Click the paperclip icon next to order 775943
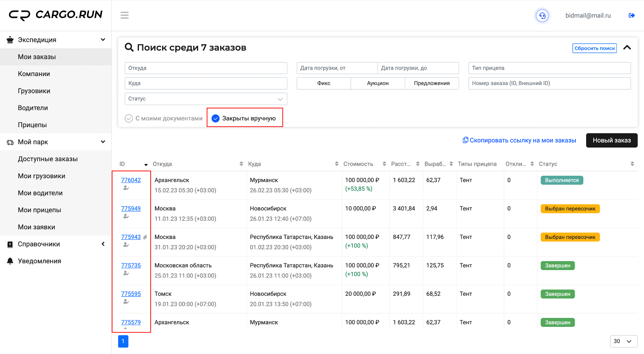644x354 pixels. click(145, 237)
